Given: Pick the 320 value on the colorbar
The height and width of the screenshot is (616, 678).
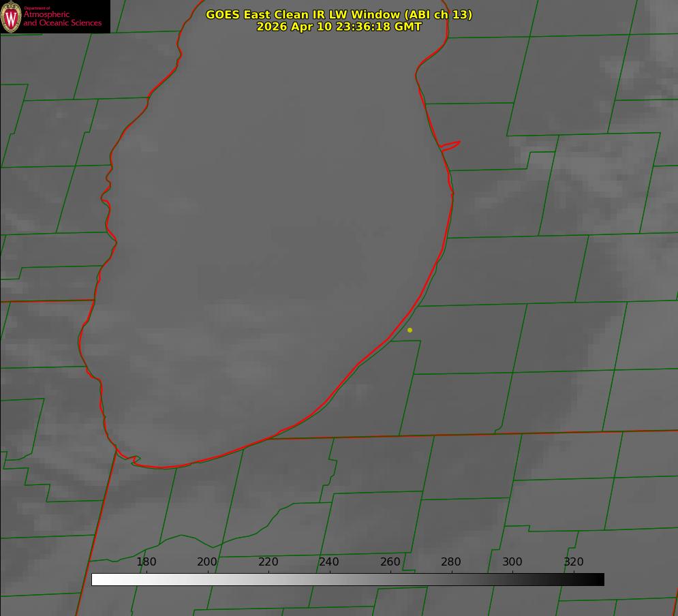Looking at the screenshot, I should [574, 561].
